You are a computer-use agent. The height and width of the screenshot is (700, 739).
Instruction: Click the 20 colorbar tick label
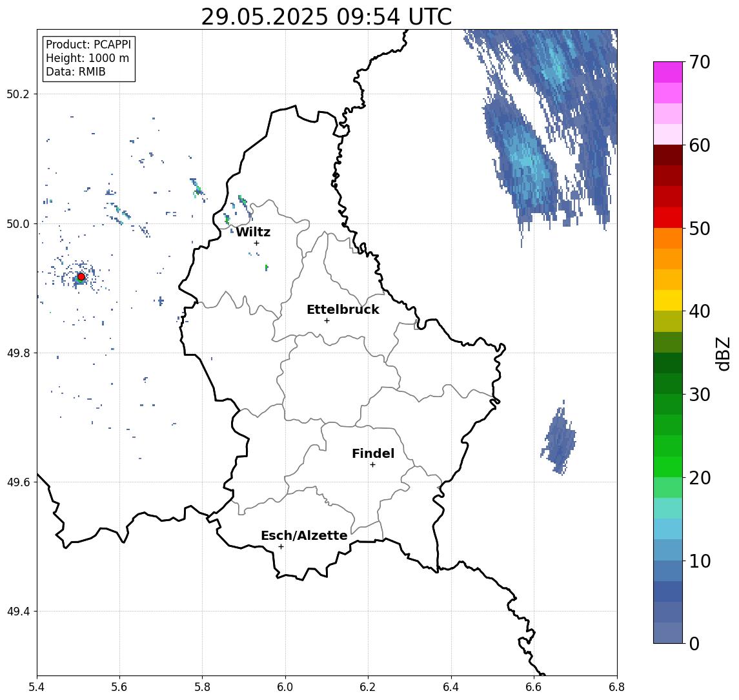click(x=700, y=478)
